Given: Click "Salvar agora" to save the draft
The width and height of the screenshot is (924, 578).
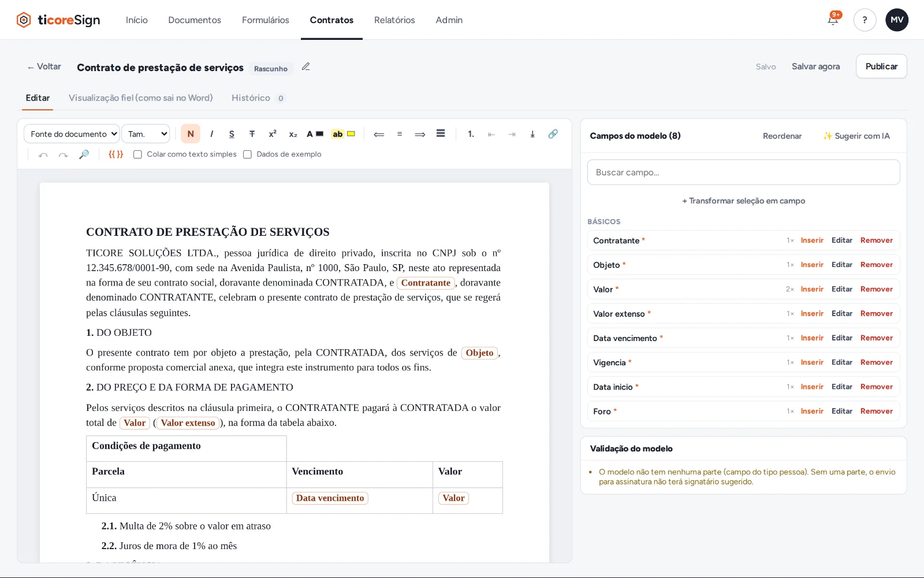Looking at the screenshot, I should 815,66.
